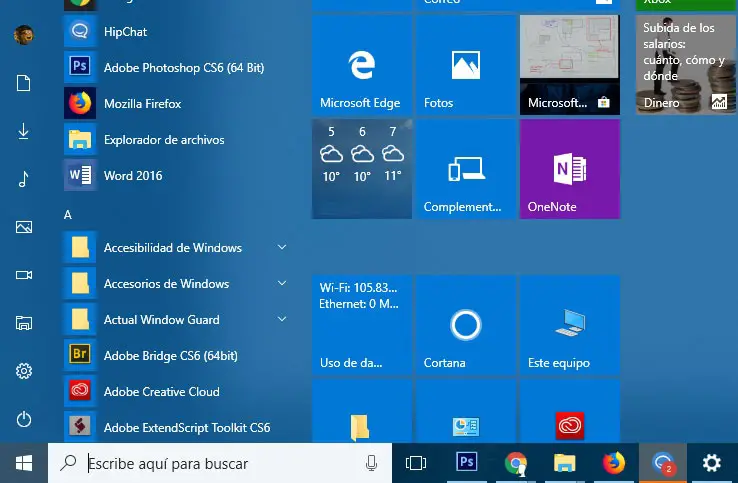Open the Dinero news tile

tap(685, 65)
